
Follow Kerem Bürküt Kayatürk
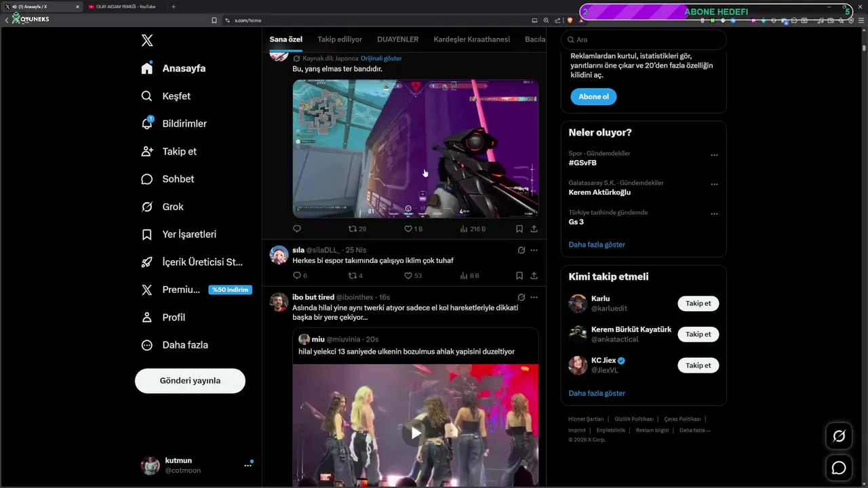coord(698,334)
